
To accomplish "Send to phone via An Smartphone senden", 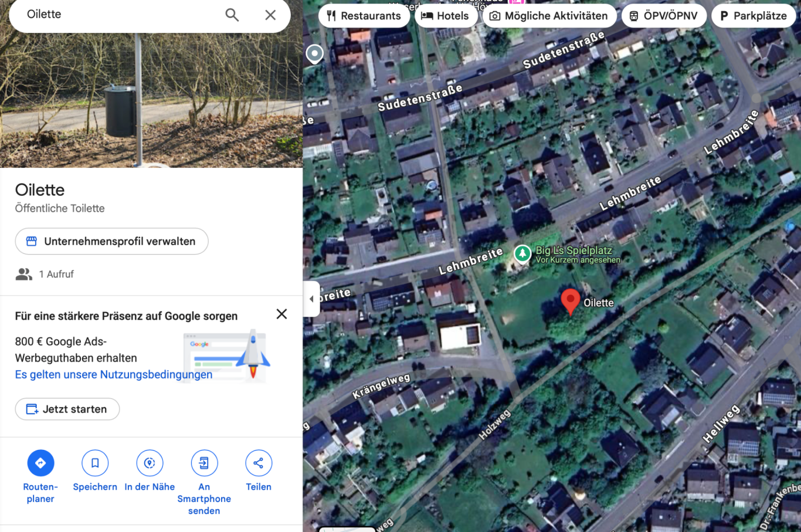I will (204, 463).
